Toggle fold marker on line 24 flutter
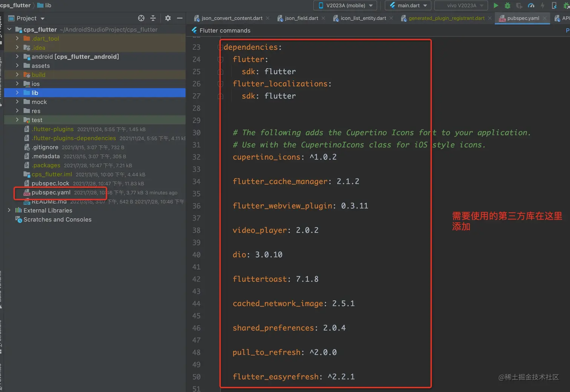Viewport: 570px width, 392px height. click(x=221, y=59)
